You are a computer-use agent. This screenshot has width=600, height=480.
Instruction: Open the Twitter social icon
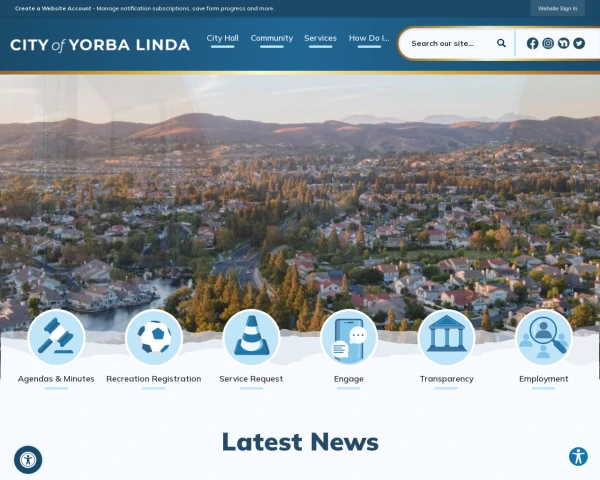click(x=579, y=43)
